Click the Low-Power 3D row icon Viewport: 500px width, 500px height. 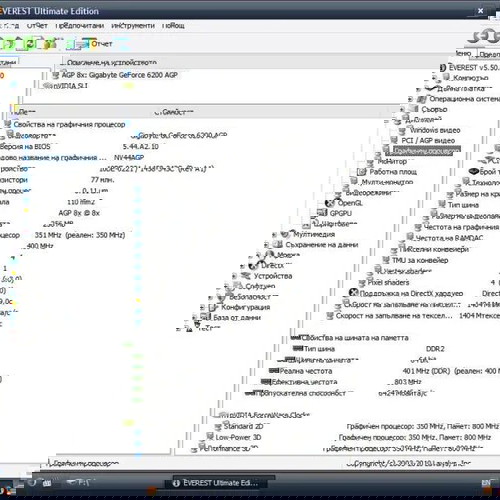[210, 437]
